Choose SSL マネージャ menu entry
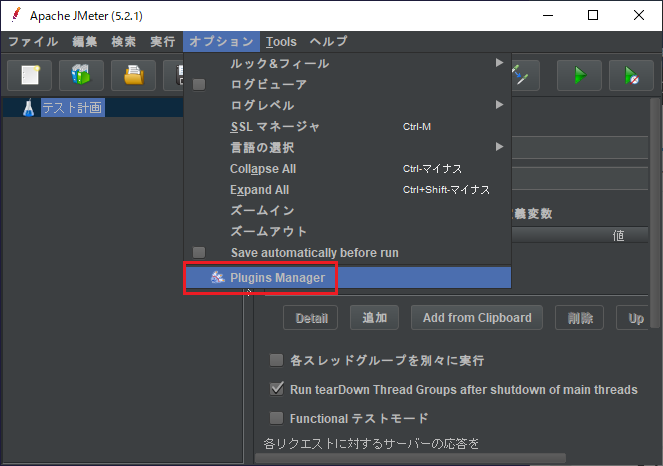Viewport: 663px width, 466px height. pyautogui.click(x=347, y=126)
